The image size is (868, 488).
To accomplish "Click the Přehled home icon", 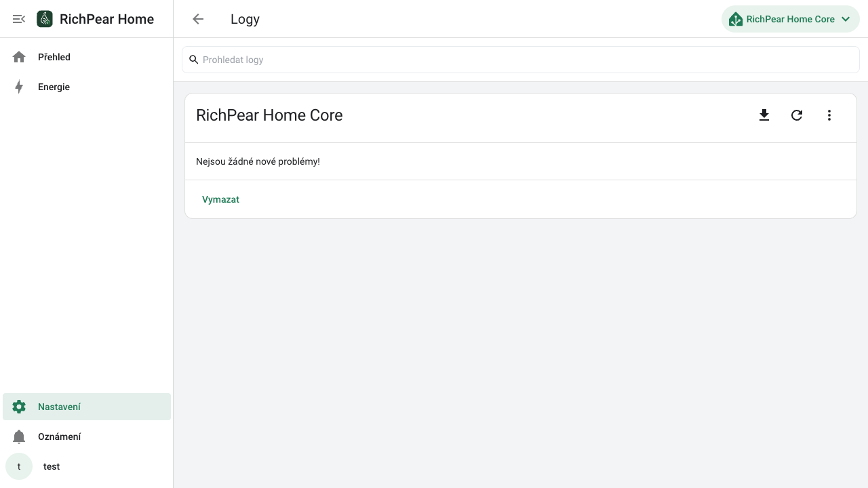I will click(x=19, y=57).
